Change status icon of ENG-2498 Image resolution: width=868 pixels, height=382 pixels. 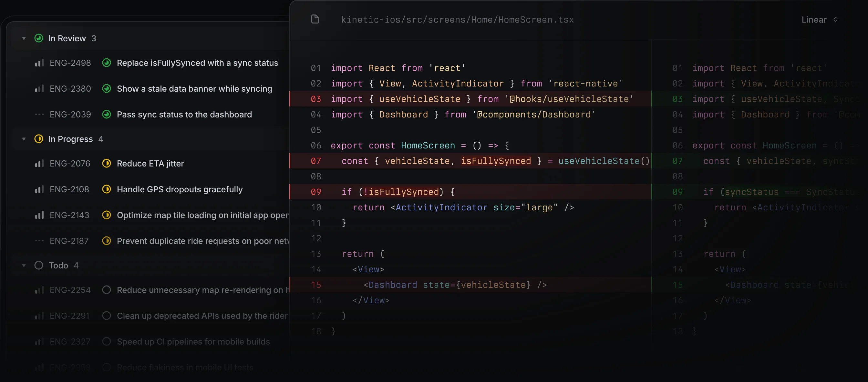click(x=107, y=63)
